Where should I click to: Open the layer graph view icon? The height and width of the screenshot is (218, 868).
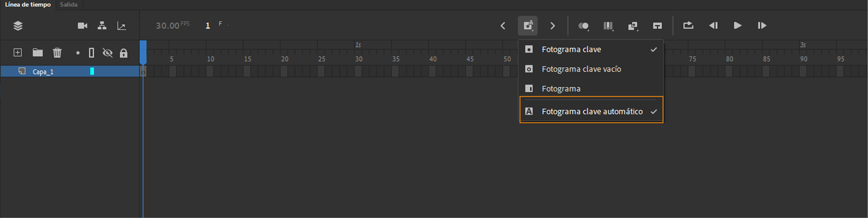[122, 26]
